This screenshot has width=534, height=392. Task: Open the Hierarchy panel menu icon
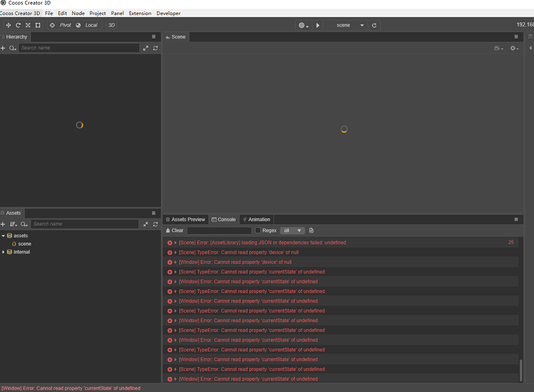click(154, 37)
